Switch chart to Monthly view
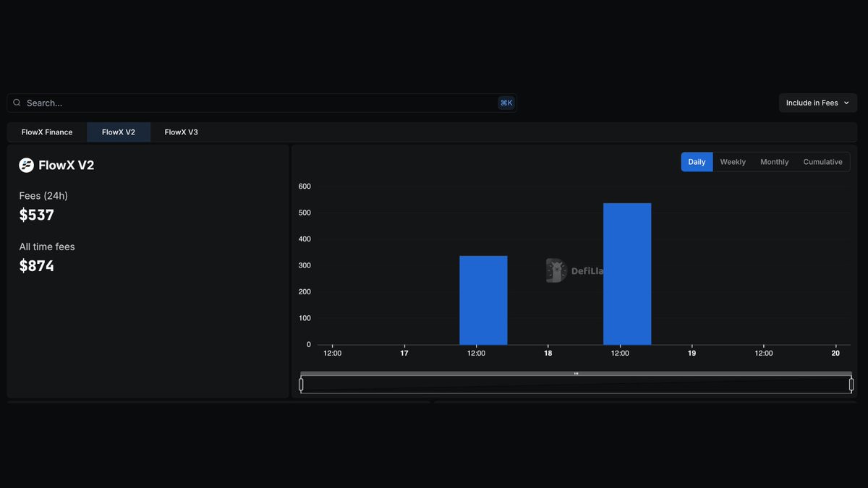Image resolution: width=868 pixels, height=488 pixels. point(775,162)
